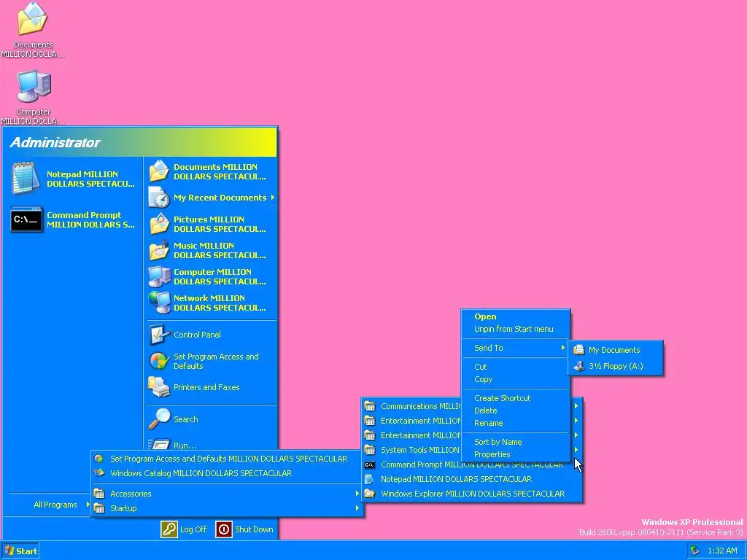
Task: Click system tray network icon
Action: tap(695, 551)
